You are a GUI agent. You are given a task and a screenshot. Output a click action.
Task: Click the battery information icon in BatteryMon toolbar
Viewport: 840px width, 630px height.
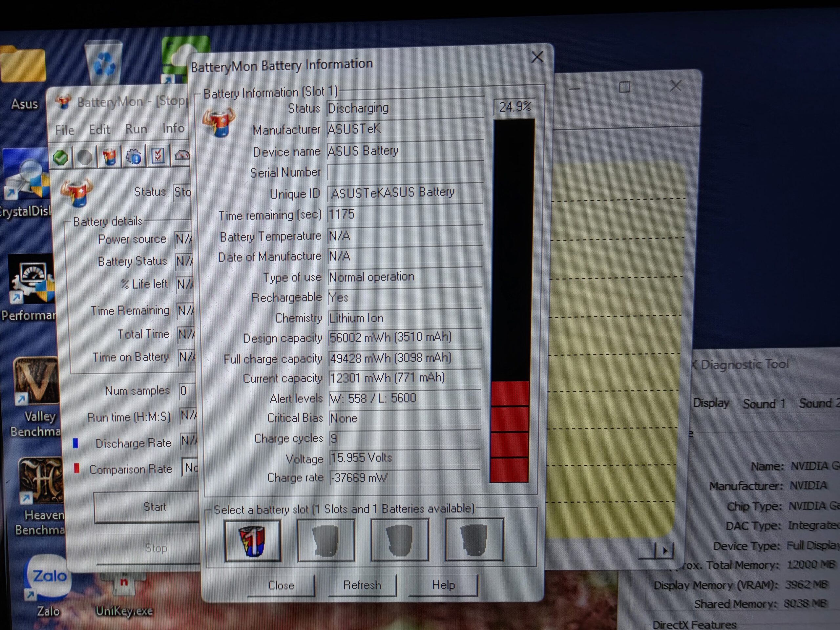click(x=109, y=157)
